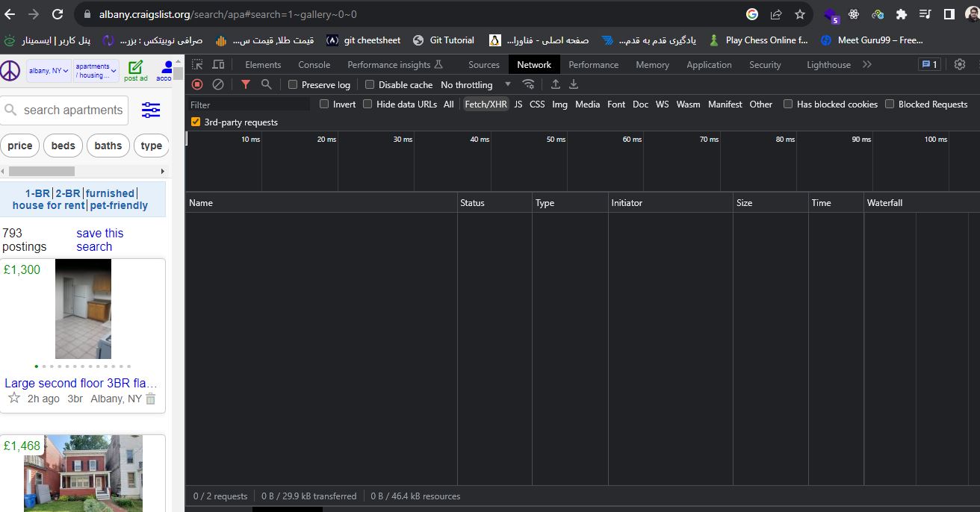Expand more DevTools tabs chevron
The image size is (980, 512).
point(866,65)
